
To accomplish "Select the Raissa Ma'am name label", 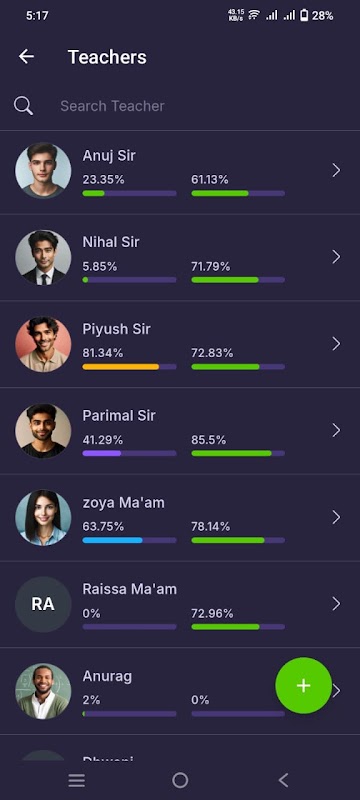I will click(x=130, y=589).
